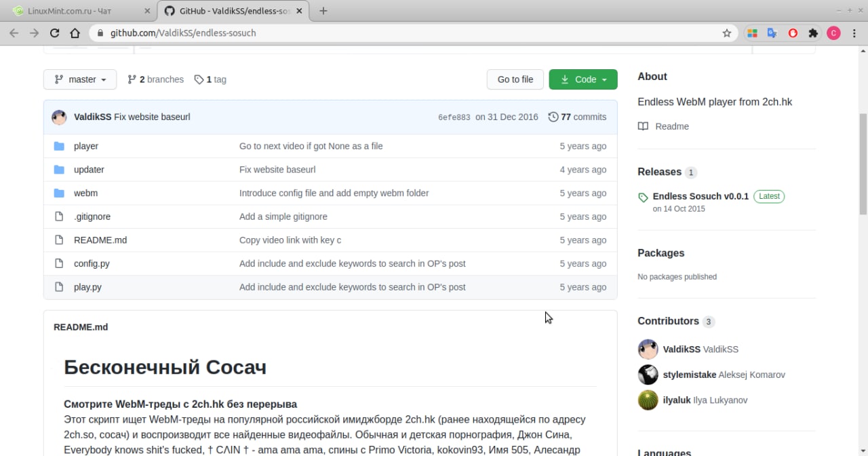
Task: Expand the green Code dropdown
Action: click(x=583, y=79)
